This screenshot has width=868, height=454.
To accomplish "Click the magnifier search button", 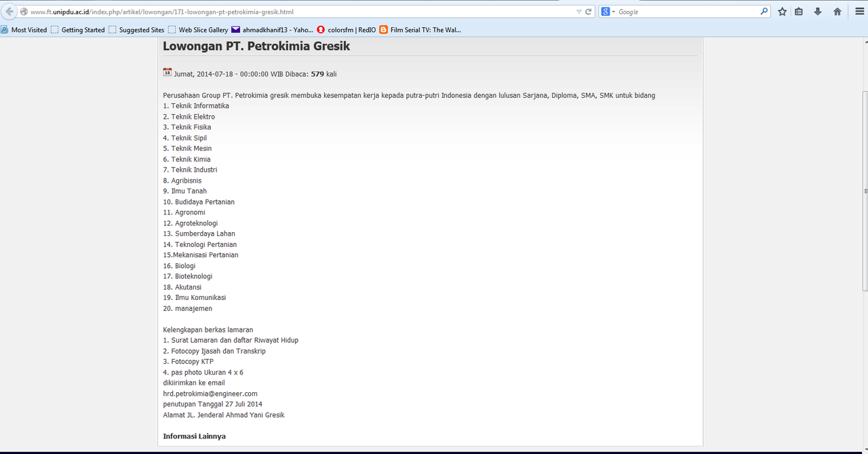I will (x=765, y=12).
